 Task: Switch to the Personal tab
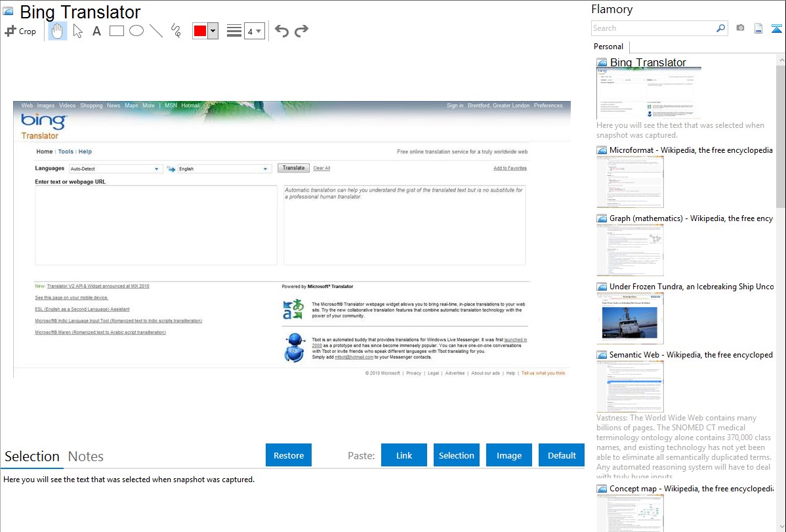tap(609, 47)
